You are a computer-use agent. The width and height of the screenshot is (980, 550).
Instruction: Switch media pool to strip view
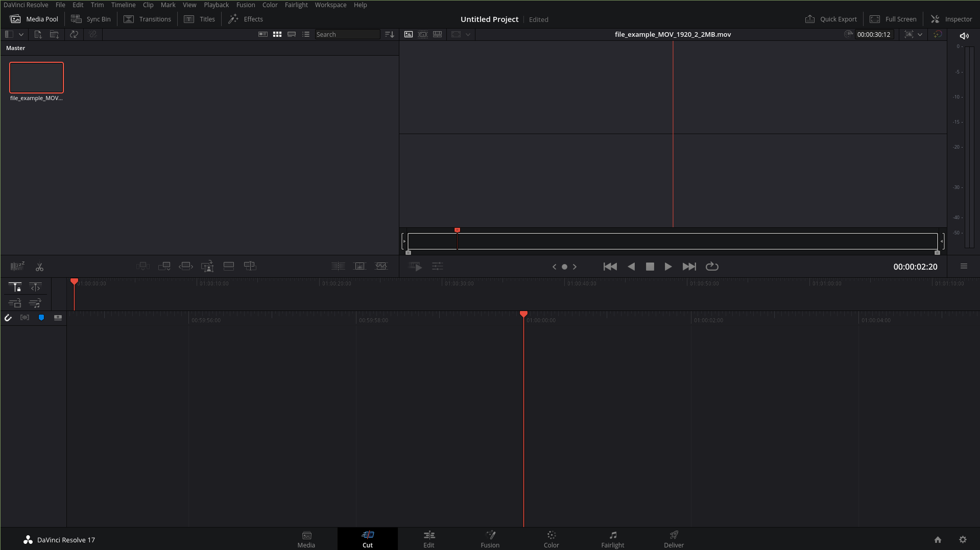[x=292, y=34]
